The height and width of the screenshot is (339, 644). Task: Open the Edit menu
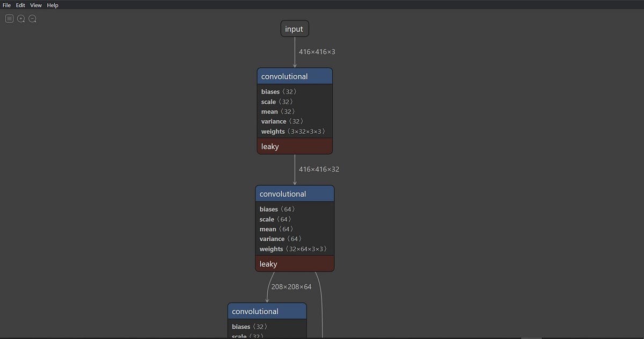pos(20,5)
